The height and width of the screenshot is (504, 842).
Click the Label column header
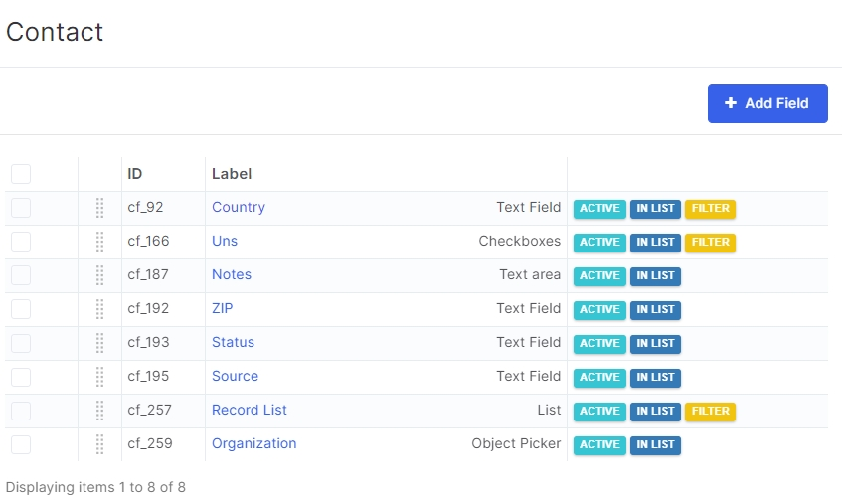tap(232, 174)
